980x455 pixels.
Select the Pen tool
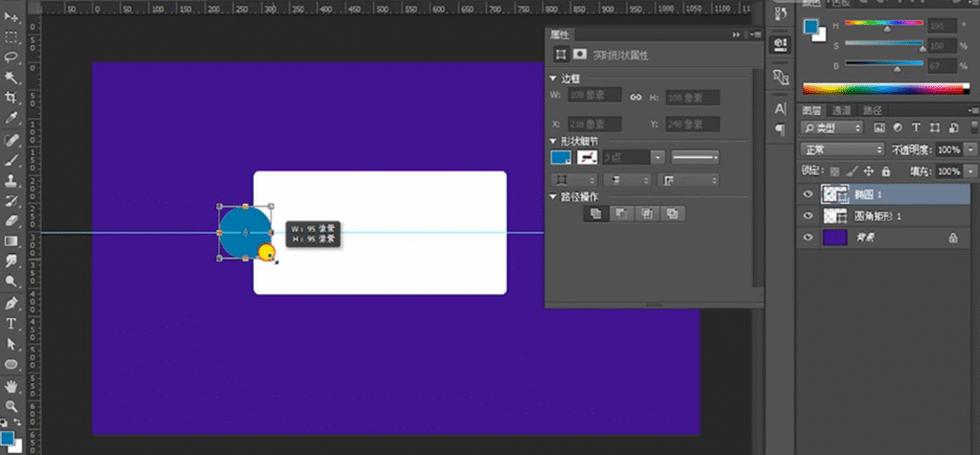11,304
